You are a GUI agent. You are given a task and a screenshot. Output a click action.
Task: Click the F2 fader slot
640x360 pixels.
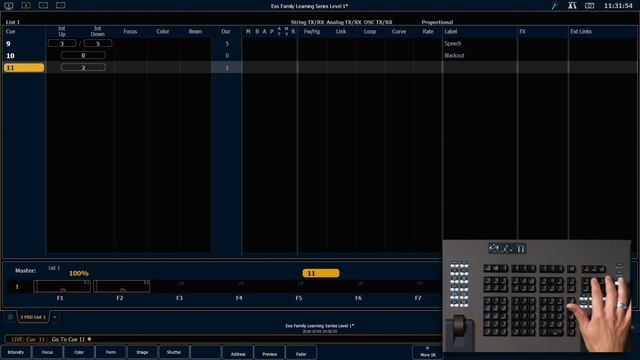[122, 287]
